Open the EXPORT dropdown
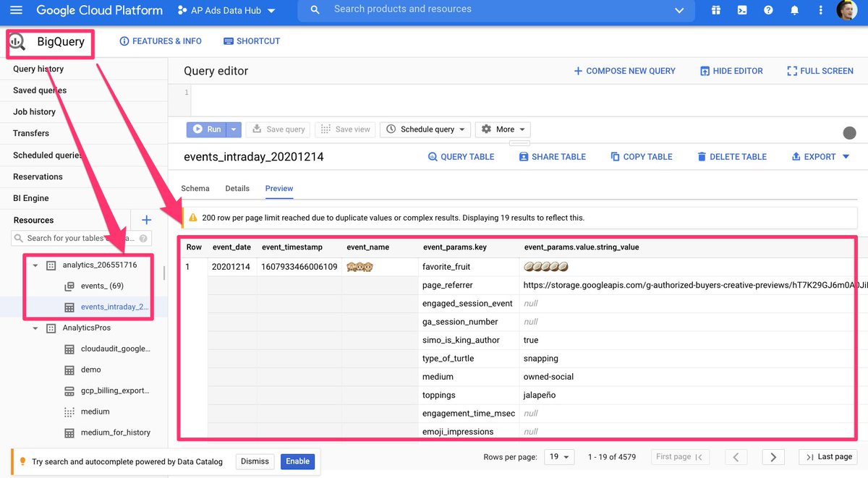This screenshot has height=478, width=868. pyautogui.click(x=820, y=157)
